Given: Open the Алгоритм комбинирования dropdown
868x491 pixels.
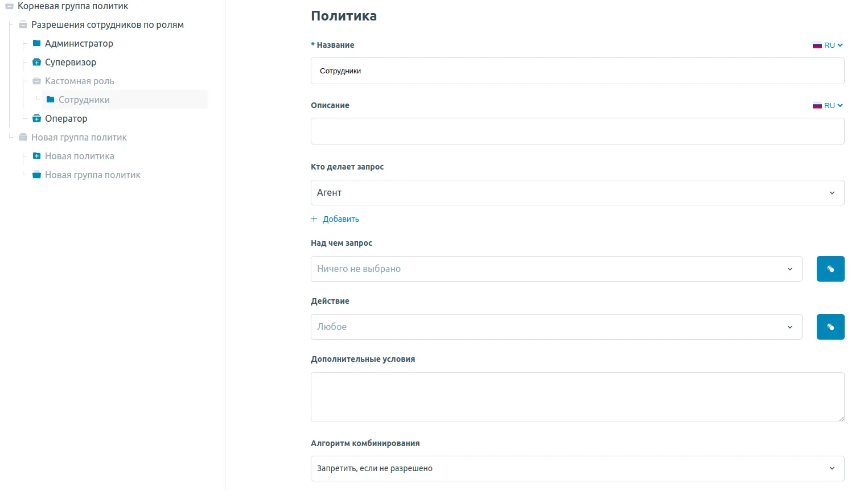Looking at the screenshot, I should (577, 468).
